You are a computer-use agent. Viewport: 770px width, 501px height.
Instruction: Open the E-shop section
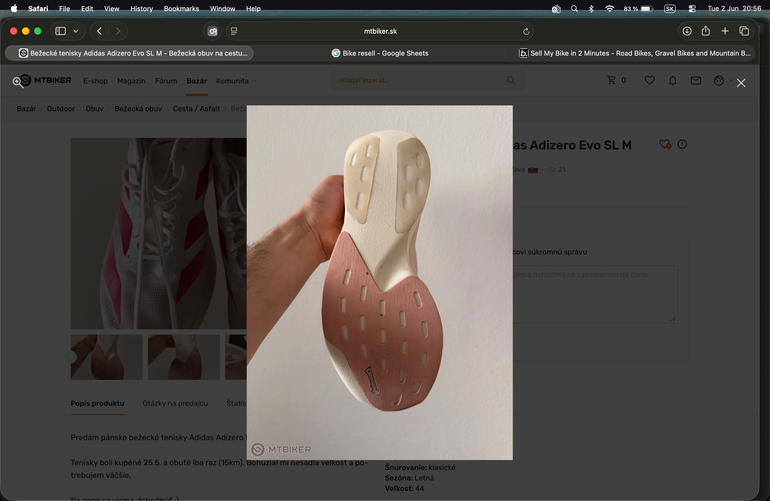95,81
